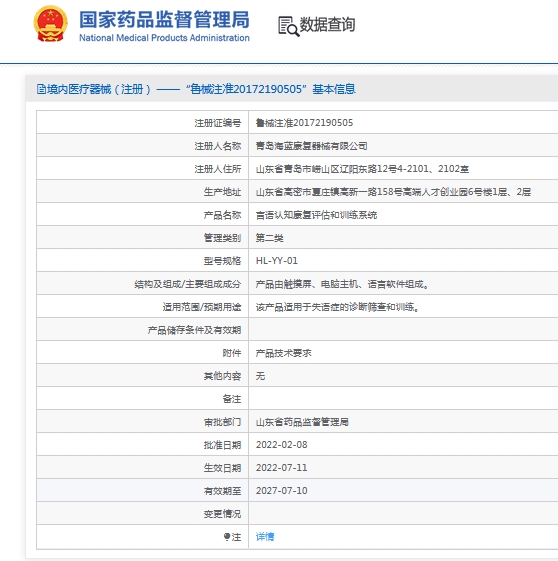Click the bullet icon beside 注
558x561 pixels.
pos(227,536)
